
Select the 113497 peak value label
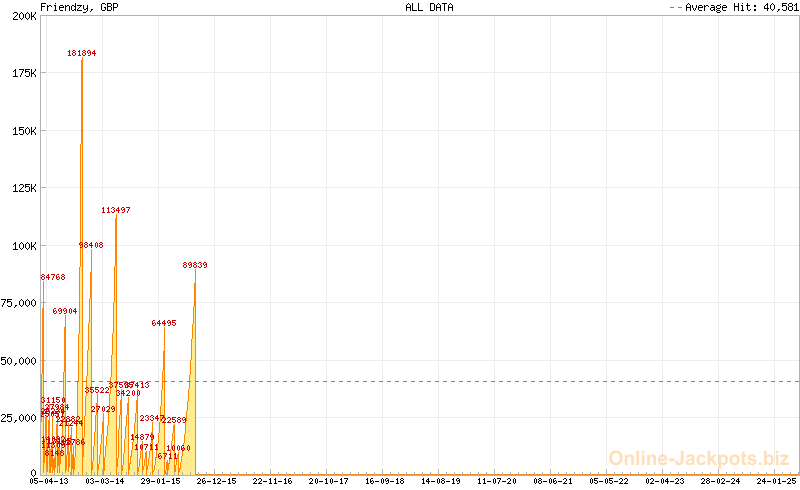(116, 210)
